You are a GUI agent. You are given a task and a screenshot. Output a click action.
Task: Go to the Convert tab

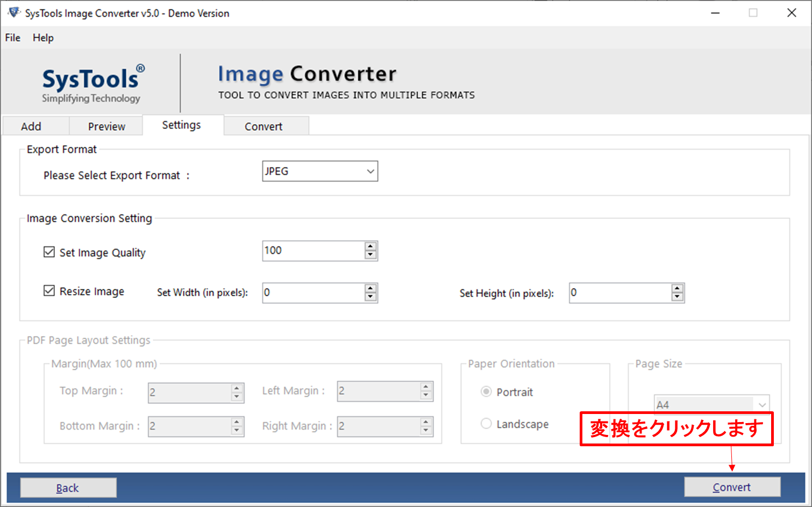(x=266, y=126)
